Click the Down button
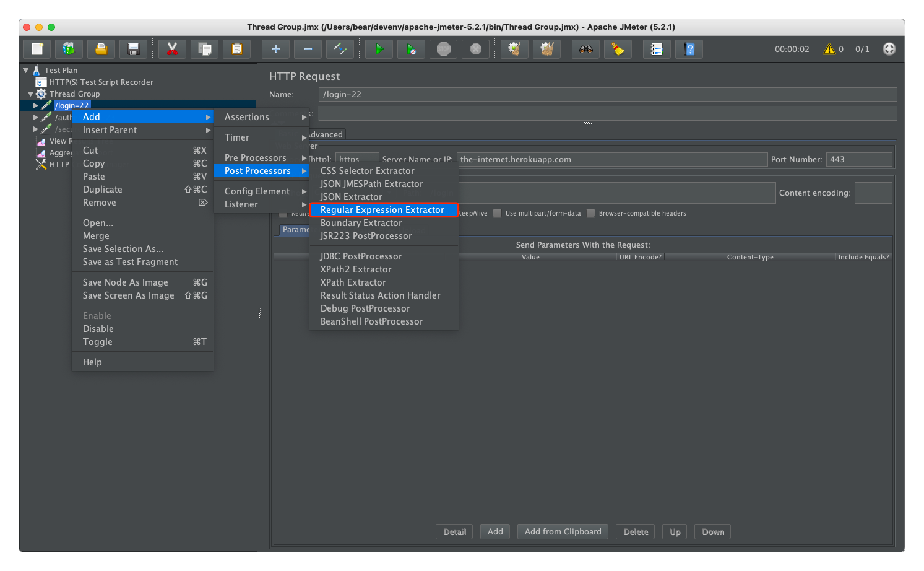Screen dimensions: 924x571 [713, 531]
